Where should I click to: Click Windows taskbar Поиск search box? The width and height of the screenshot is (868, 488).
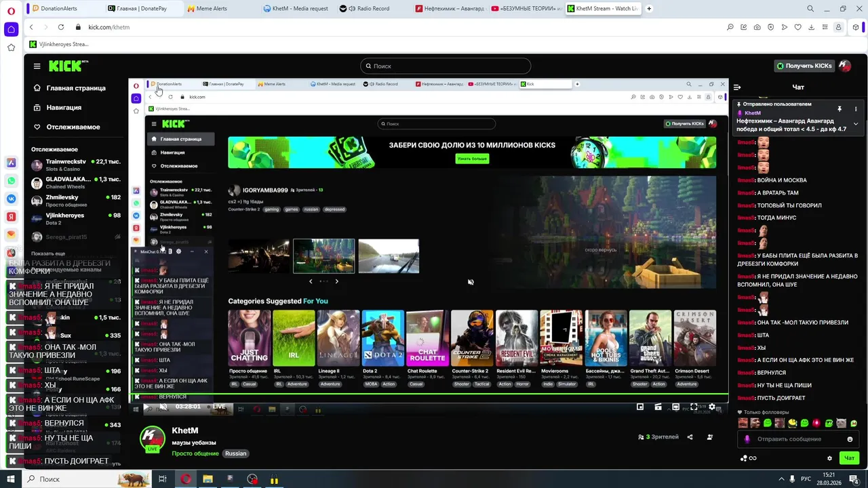tap(88, 479)
